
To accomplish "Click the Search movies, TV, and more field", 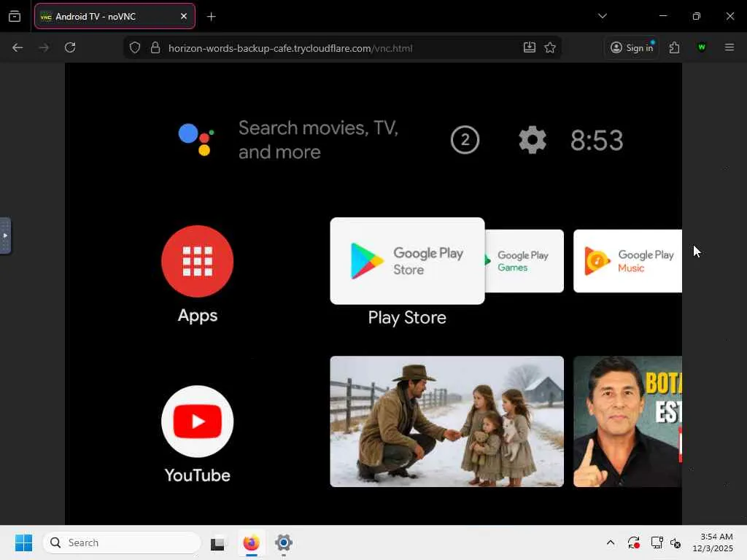I will tap(318, 140).
